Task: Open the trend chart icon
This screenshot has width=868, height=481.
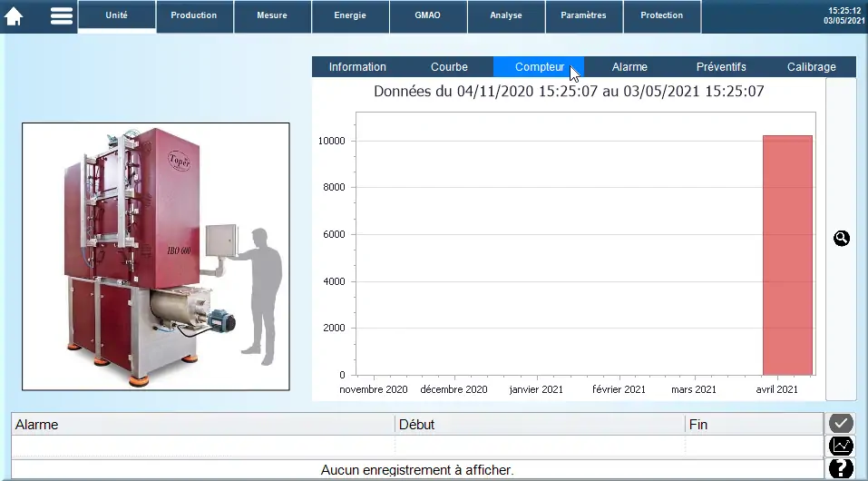Action: 841,446
